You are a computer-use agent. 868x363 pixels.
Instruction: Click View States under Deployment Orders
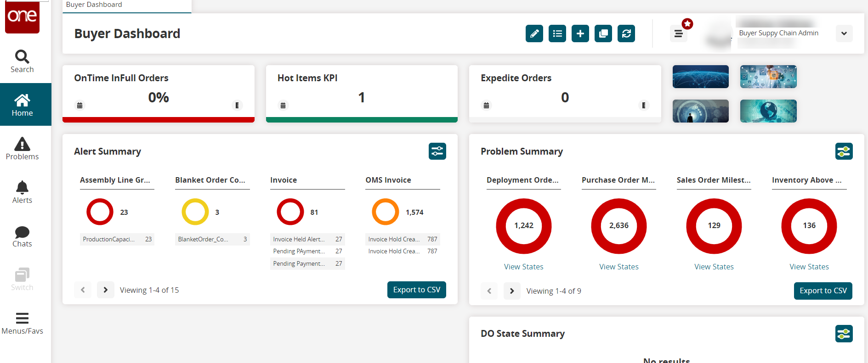click(x=523, y=267)
